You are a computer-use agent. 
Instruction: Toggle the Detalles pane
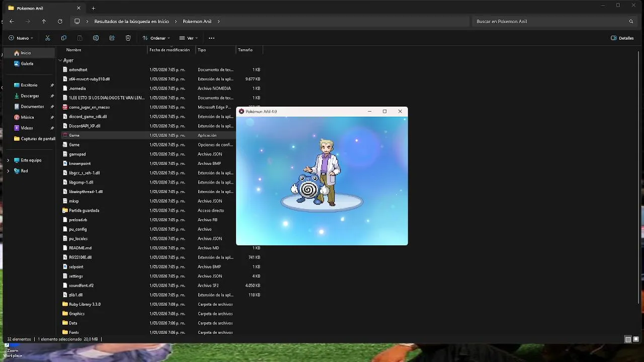622,38
